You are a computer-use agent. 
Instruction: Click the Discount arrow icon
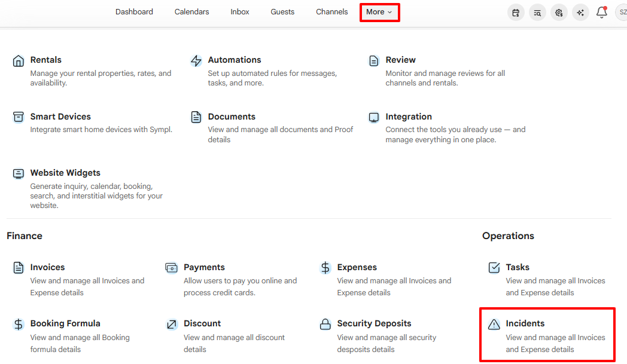(172, 324)
